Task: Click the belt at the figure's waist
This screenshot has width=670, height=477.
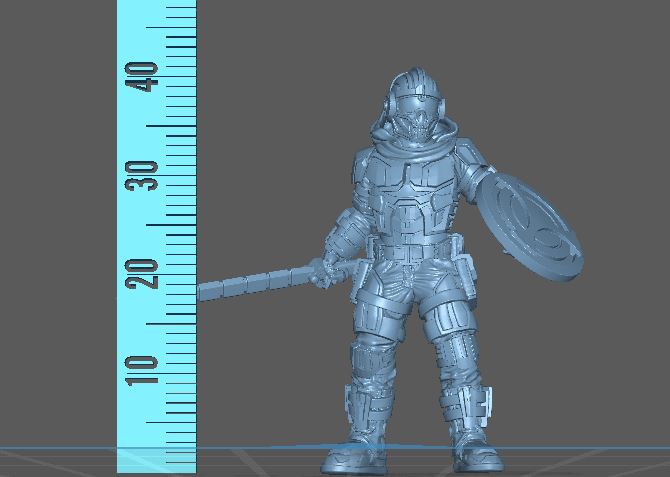Action: click(x=412, y=249)
